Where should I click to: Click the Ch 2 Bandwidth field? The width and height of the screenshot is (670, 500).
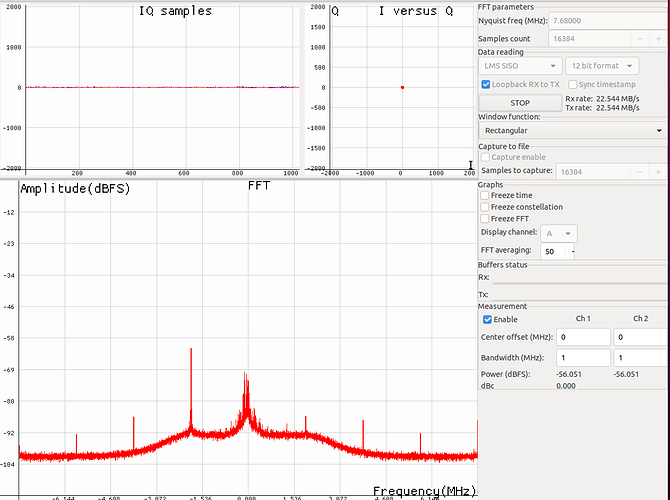pyautogui.click(x=641, y=358)
